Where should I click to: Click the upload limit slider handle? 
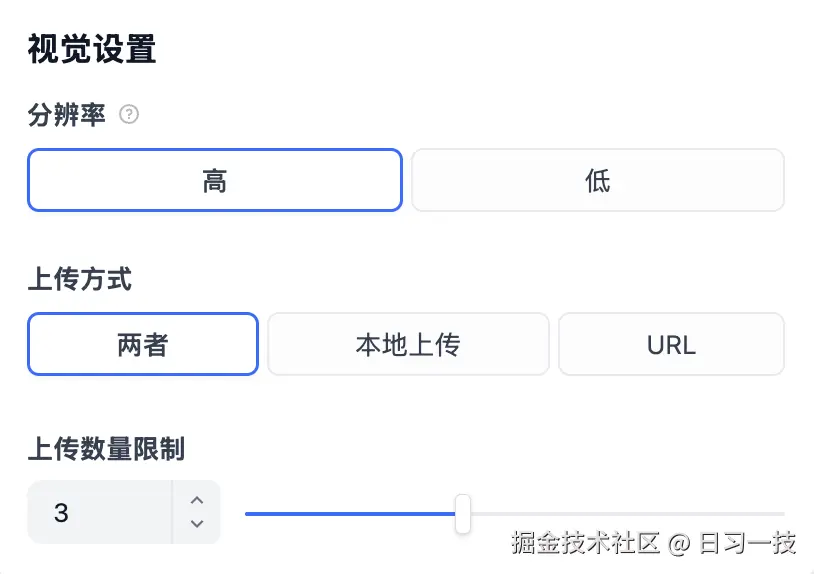coord(463,513)
